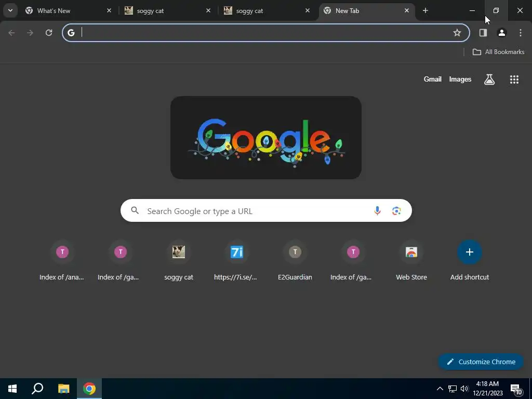
Task: Open a new tab with plus button
Action: pos(425,10)
